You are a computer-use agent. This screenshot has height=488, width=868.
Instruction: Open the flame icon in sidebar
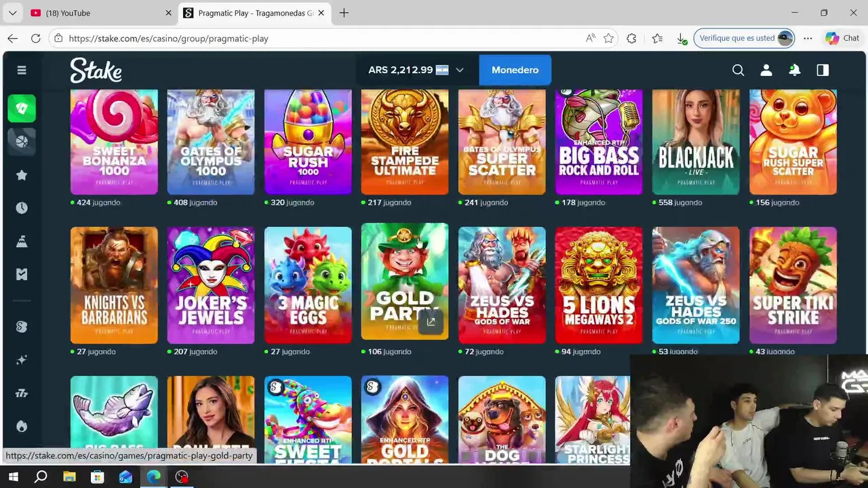click(x=22, y=426)
